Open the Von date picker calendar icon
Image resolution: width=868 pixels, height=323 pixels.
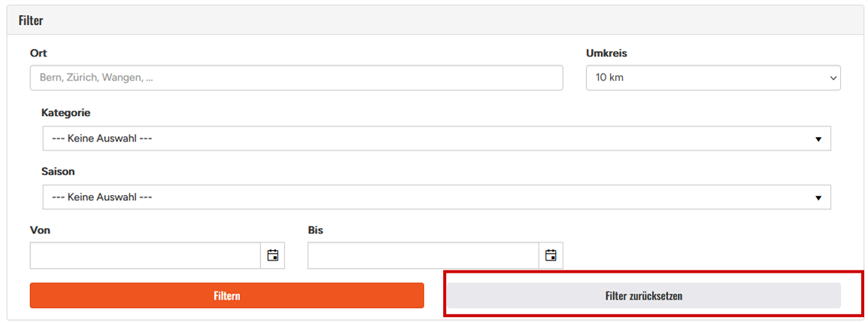coord(273,255)
